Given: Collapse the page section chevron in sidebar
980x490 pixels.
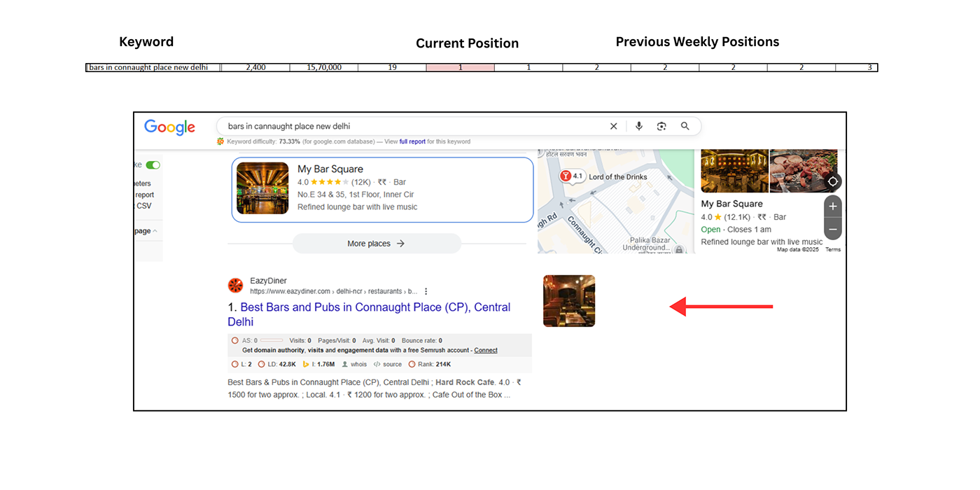Looking at the screenshot, I should (155, 231).
